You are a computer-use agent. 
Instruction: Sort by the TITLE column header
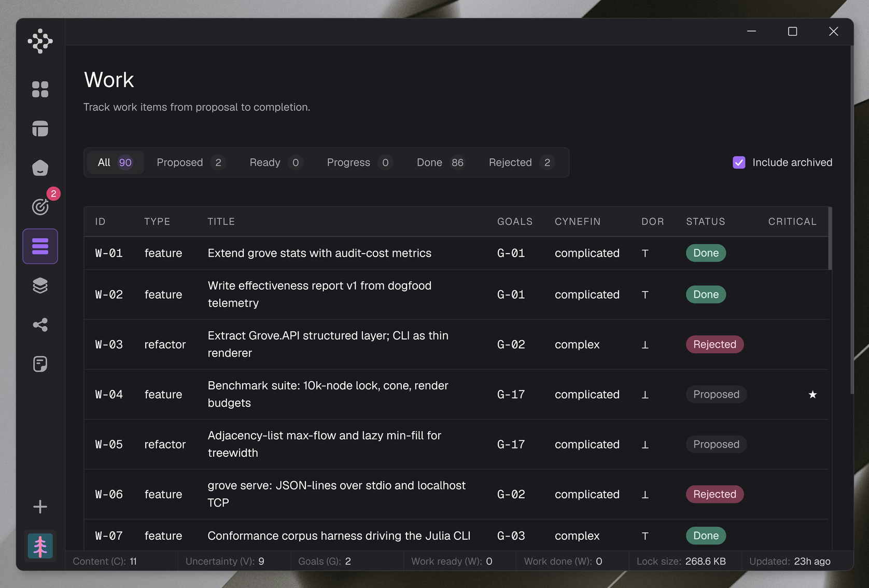pyautogui.click(x=221, y=221)
